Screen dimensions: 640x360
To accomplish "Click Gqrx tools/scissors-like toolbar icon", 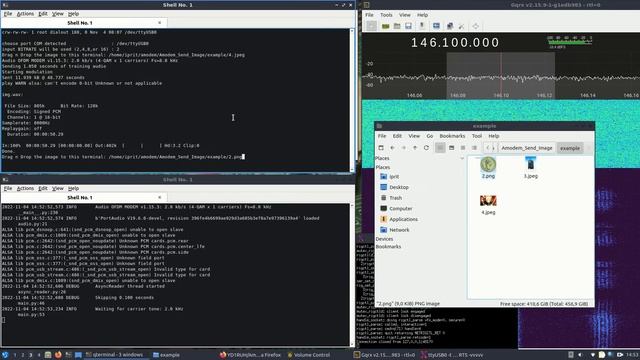I will pos(462,27).
